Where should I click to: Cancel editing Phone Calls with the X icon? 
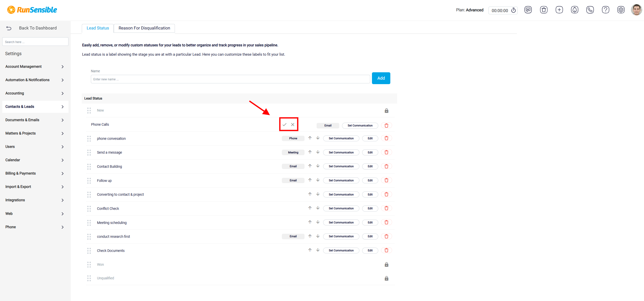point(293,124)
